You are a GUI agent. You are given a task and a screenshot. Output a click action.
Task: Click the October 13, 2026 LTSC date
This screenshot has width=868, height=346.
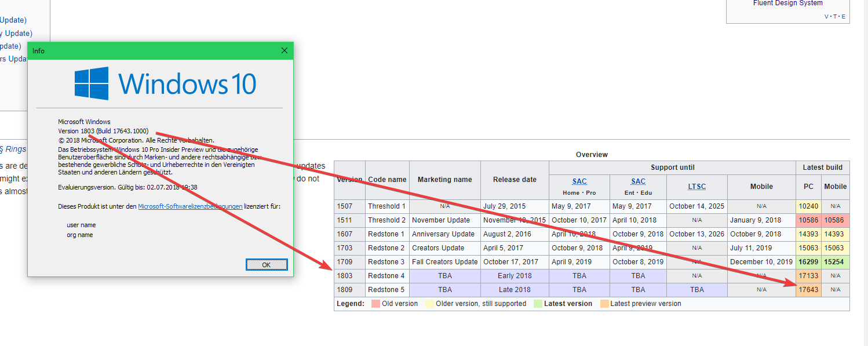click(x=696, y=234)
